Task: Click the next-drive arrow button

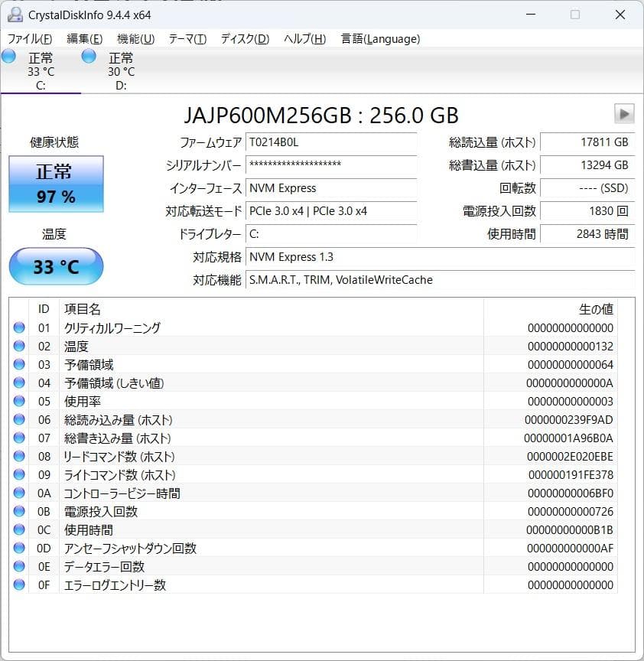Action: [625, 113]
